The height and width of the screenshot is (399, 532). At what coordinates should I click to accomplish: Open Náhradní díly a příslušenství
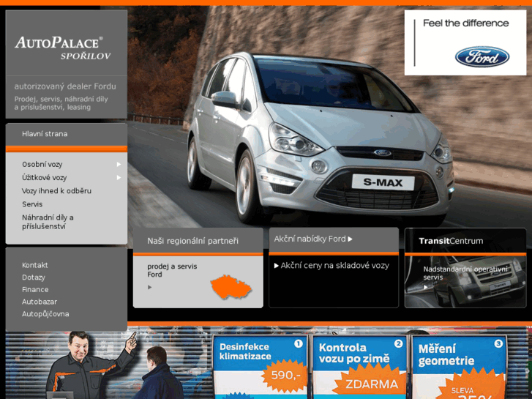click(48, 222)
